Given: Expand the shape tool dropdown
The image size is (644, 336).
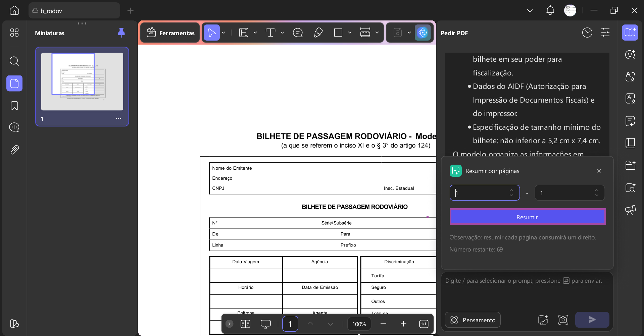Looking at the screenshot, I should coord(350,33).
